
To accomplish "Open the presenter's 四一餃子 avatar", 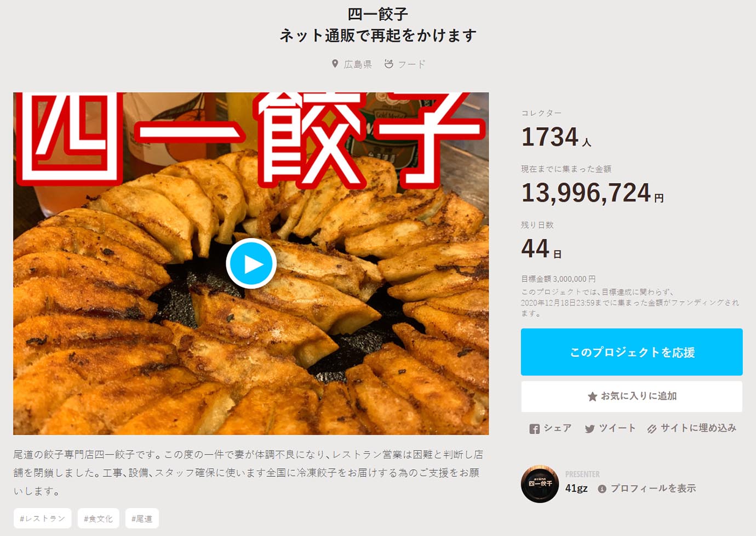I will point(540,484).
